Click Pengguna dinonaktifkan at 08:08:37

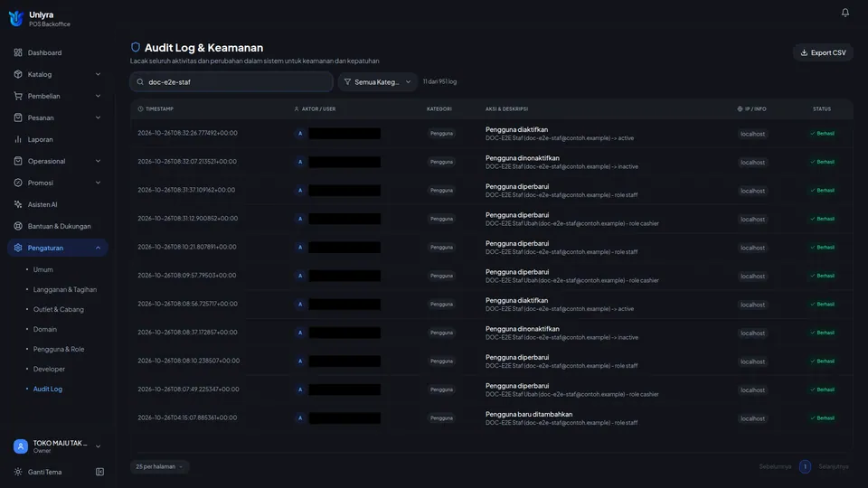522,329
